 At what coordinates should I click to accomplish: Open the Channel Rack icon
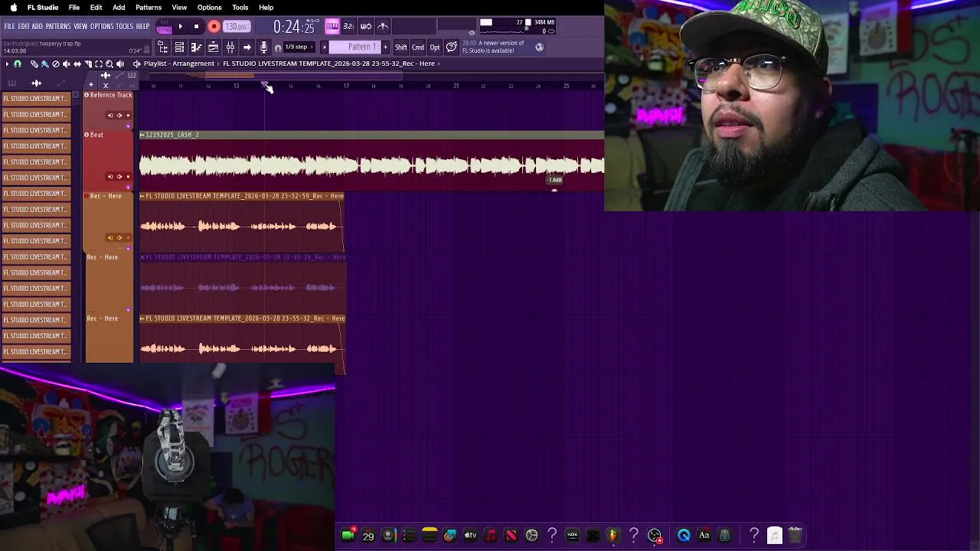[x=179, y=47]
